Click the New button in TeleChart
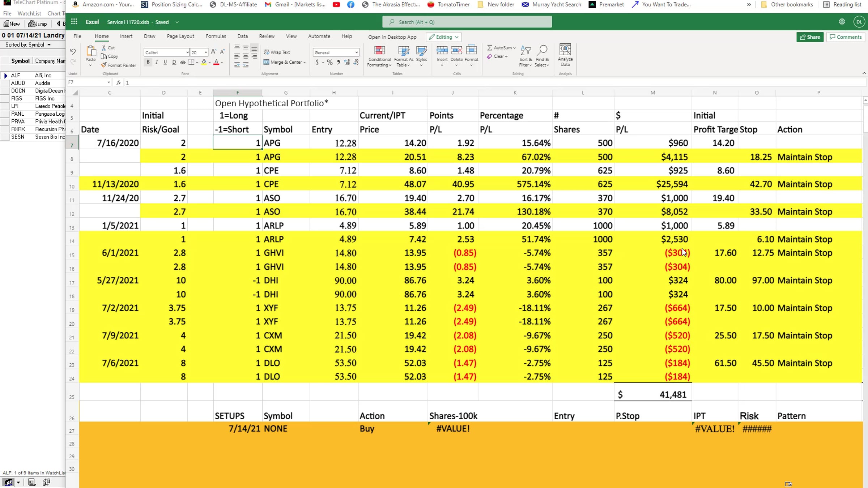The height and width of the screenshot is (488, 868). 12,24
